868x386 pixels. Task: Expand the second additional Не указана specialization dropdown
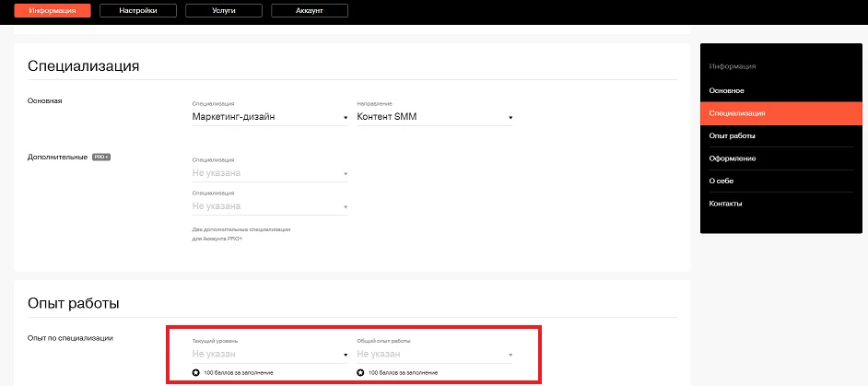point(270,206)
